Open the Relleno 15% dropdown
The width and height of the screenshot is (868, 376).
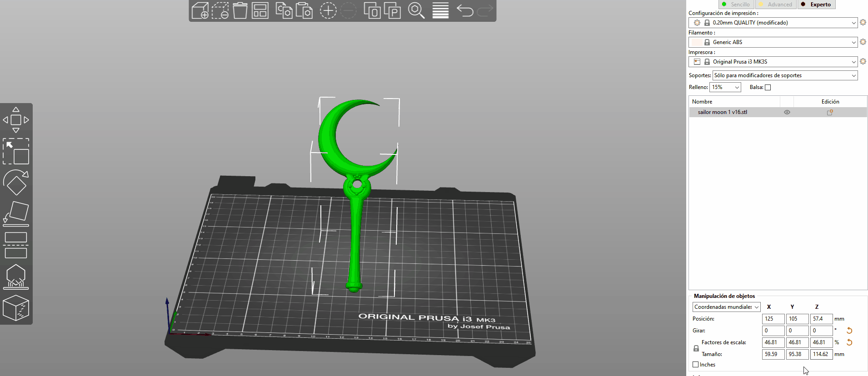click(725, 87)
